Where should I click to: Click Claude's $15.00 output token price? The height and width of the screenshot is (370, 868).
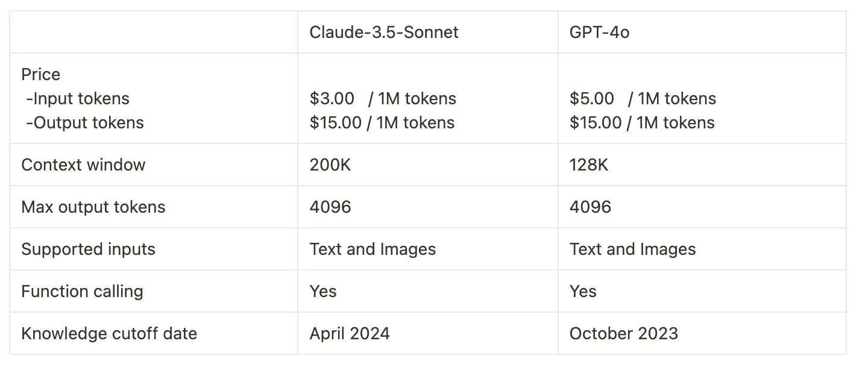pos(335,123)
